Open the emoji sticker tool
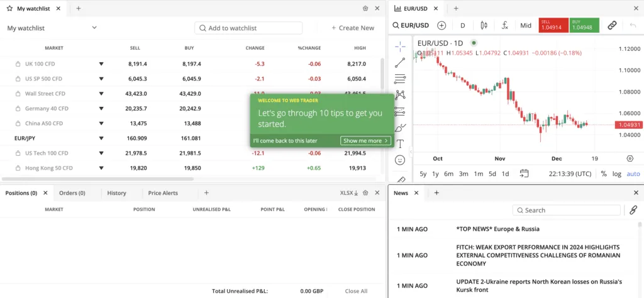The width and height of the screenshot is (644, 298). point(400,160)
